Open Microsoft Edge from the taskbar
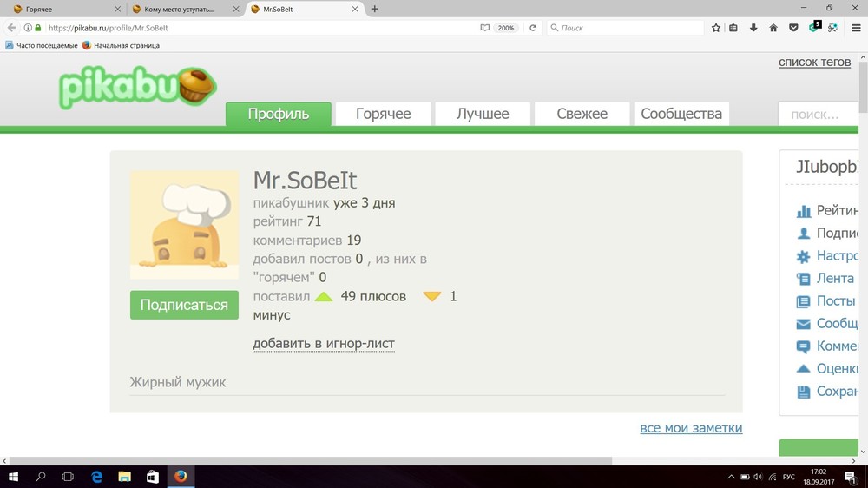The width and height of the screenshot is (868, 488). point(97,477)
